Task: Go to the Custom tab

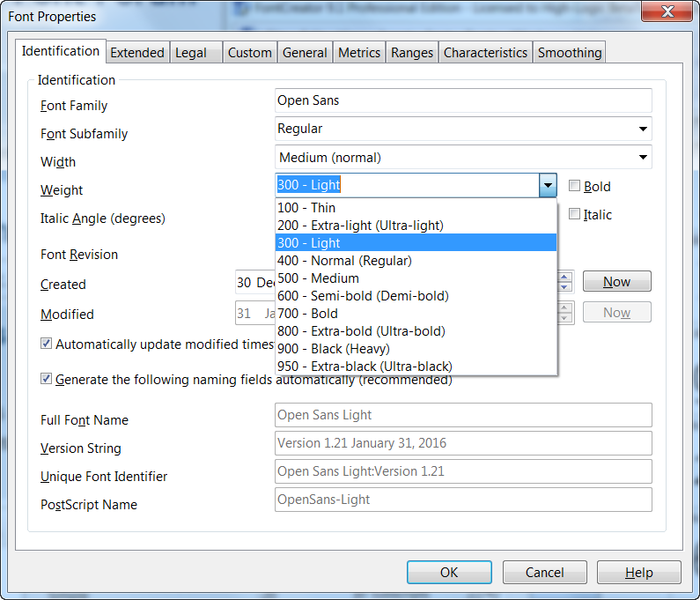Action: click(x=249, y=53)
